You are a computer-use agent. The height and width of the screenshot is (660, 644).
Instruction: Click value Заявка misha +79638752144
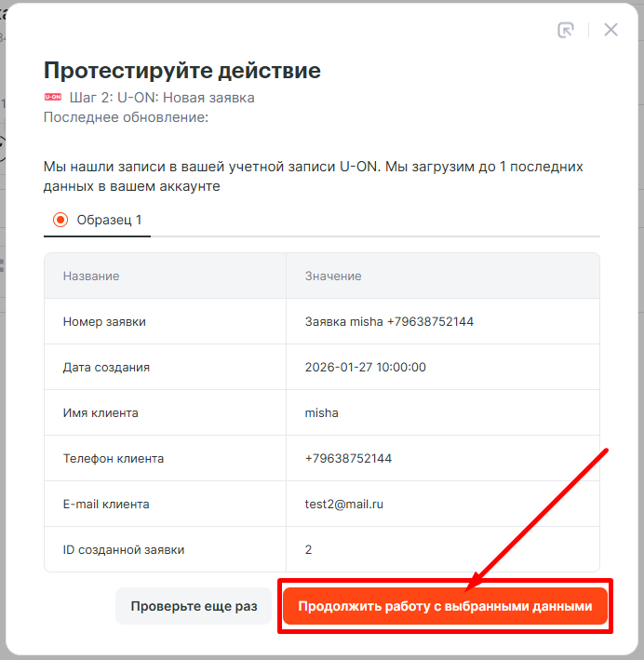click(389, 321)
